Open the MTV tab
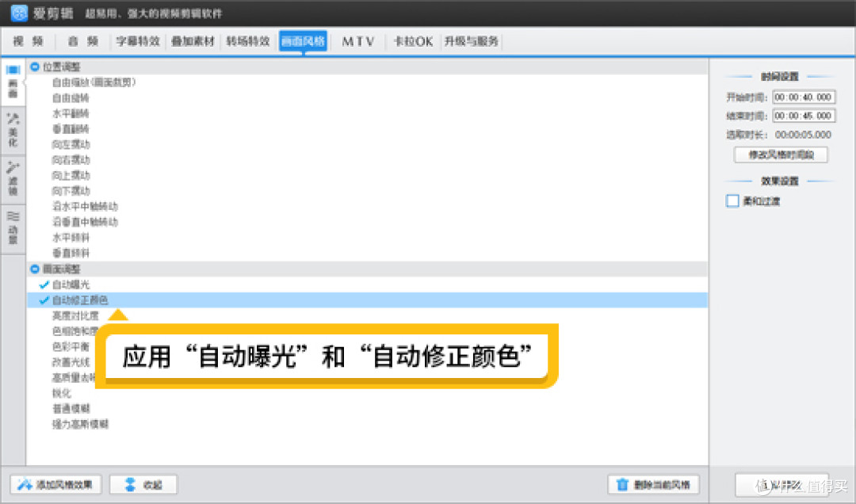 point(358,41)
